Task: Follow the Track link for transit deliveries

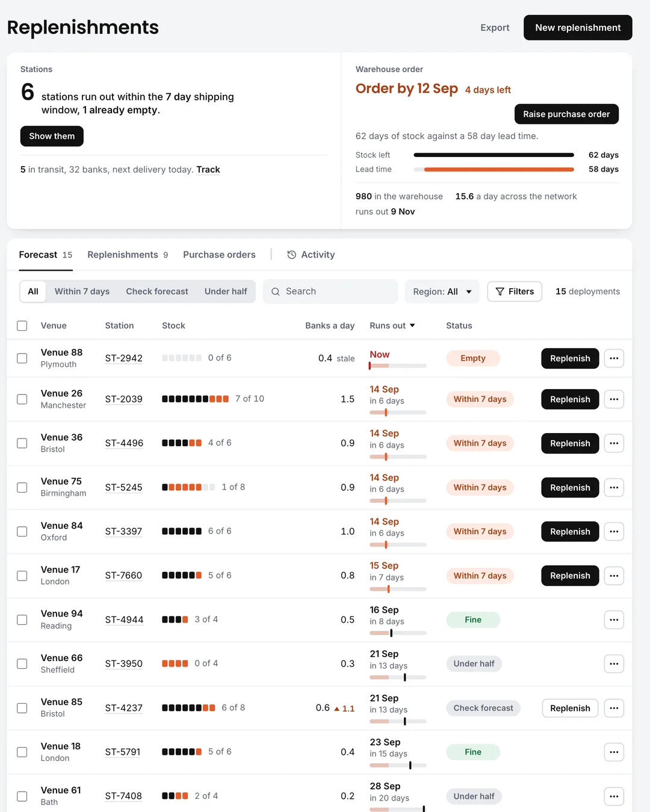Action: 208,170
